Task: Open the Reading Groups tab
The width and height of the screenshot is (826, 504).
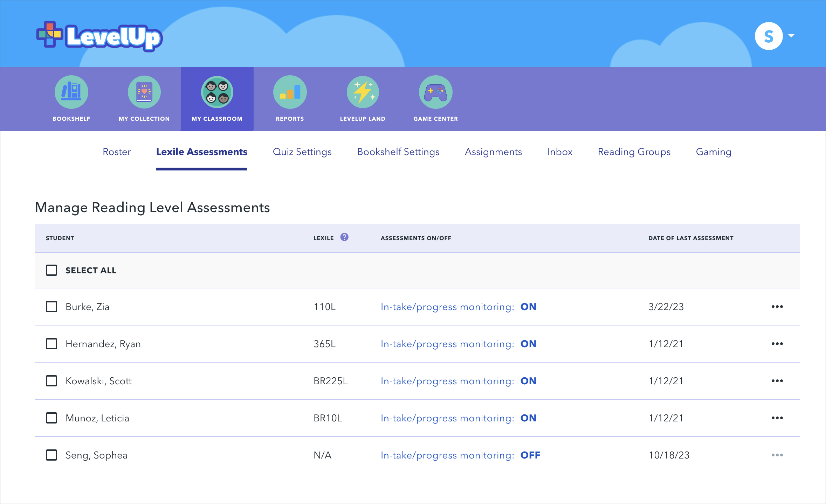Action: [634, 152]
